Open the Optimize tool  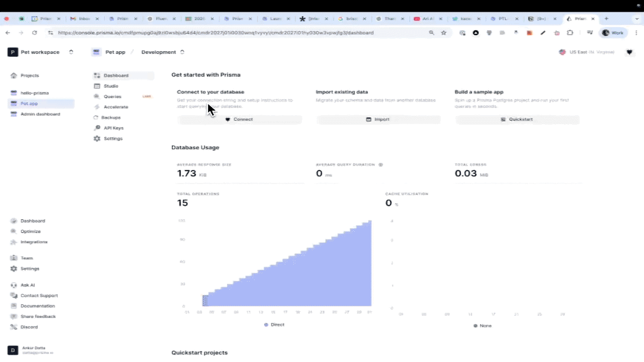[31, 231]
